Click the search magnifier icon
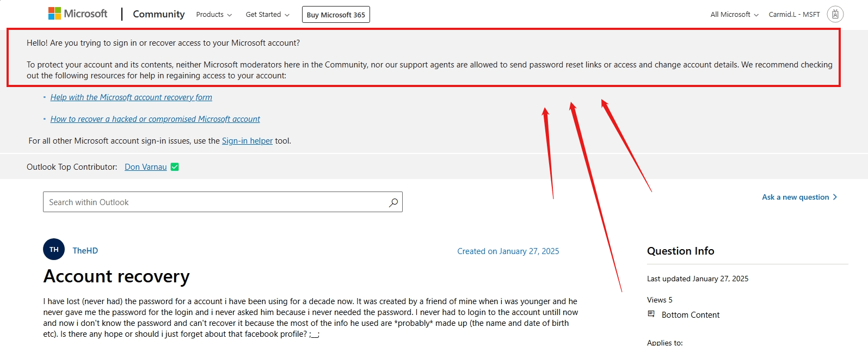The height and width of the screenshot is (346, 868). 393,202
